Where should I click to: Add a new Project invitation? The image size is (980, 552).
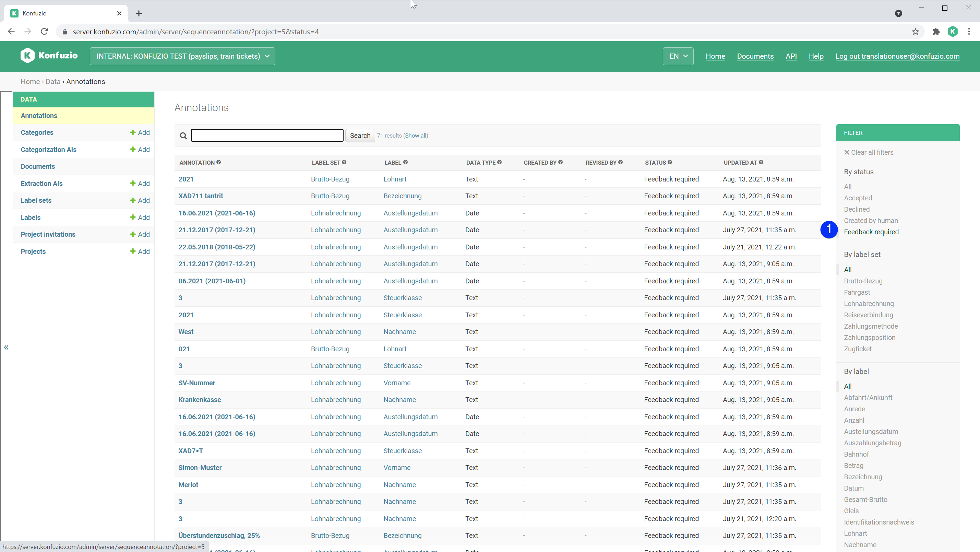pyautogui.click(x=140, y=234)
